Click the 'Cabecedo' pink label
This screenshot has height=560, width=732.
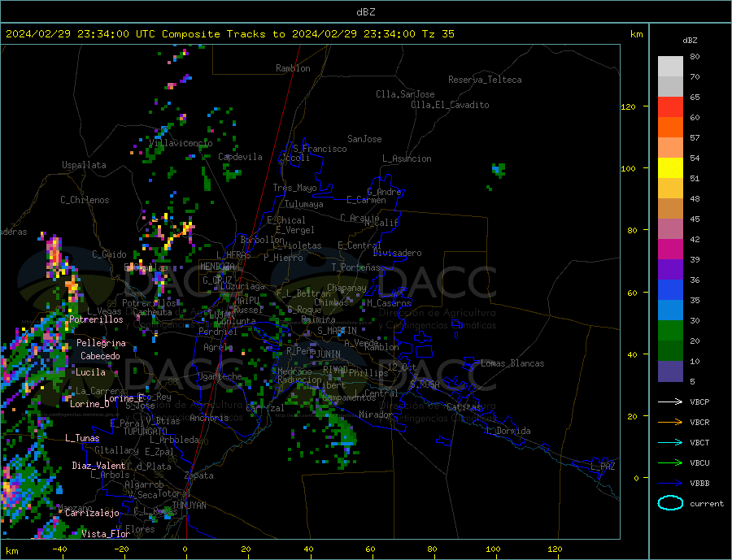click(100, 356)
